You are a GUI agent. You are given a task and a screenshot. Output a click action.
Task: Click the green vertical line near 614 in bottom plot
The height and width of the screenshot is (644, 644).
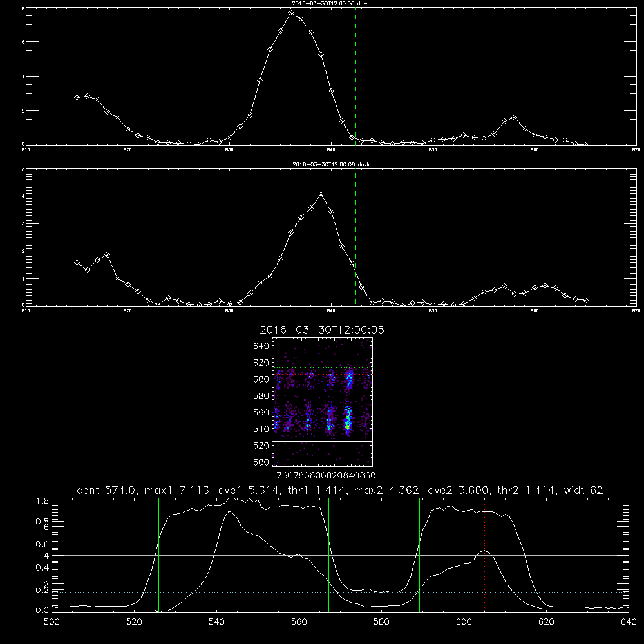pos(520,555)
